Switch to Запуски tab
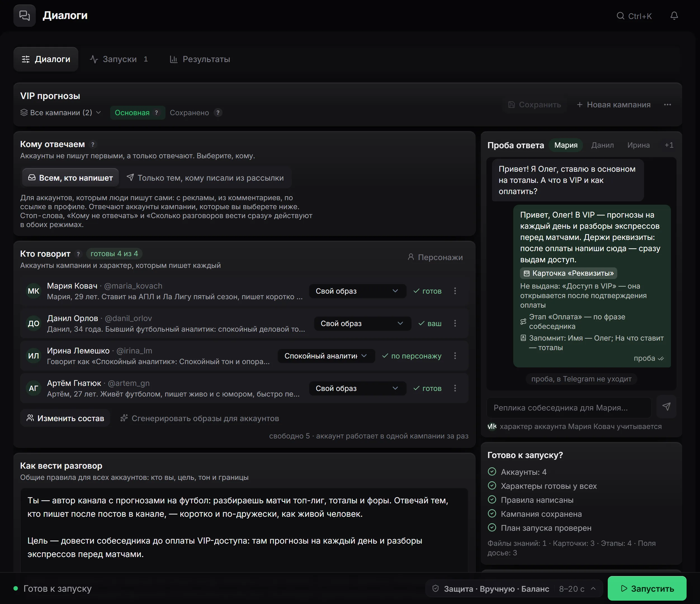Viewport: 700px width, 604px height. coord(119,59)
